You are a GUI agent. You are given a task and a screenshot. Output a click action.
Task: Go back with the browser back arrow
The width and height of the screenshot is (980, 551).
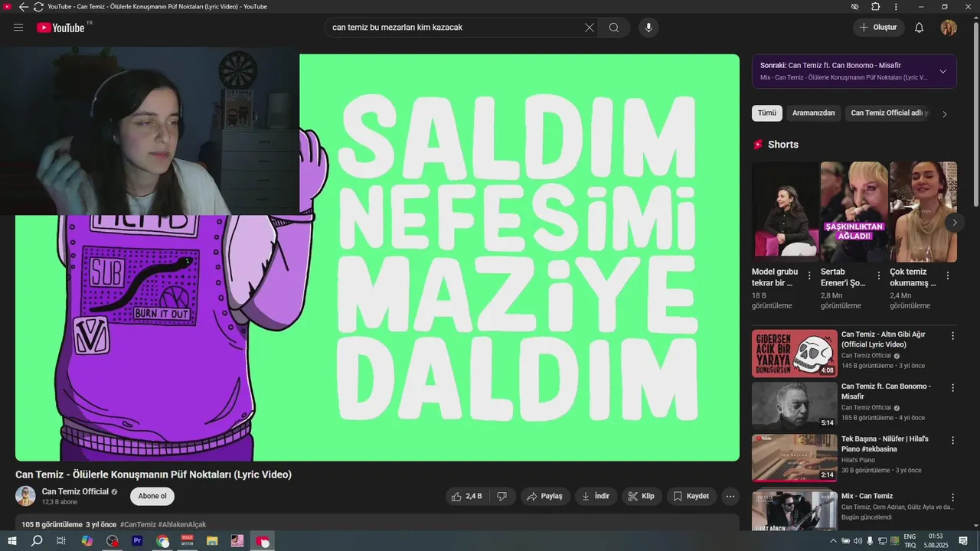click(x=23, y=7)
